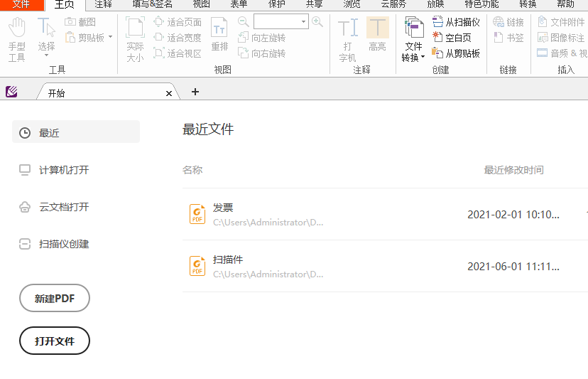Activate the Select tool (选择)
The image size is (588, 379).
pyautogui.click(x=46, y=36)
